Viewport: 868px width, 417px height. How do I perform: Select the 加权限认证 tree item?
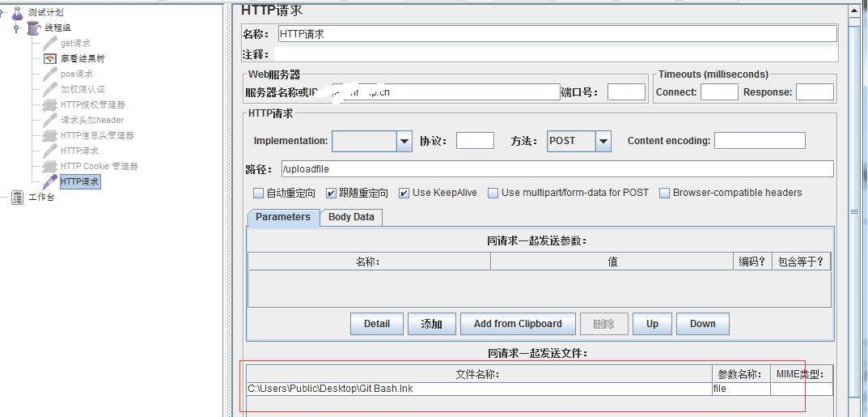click(83, 89)
